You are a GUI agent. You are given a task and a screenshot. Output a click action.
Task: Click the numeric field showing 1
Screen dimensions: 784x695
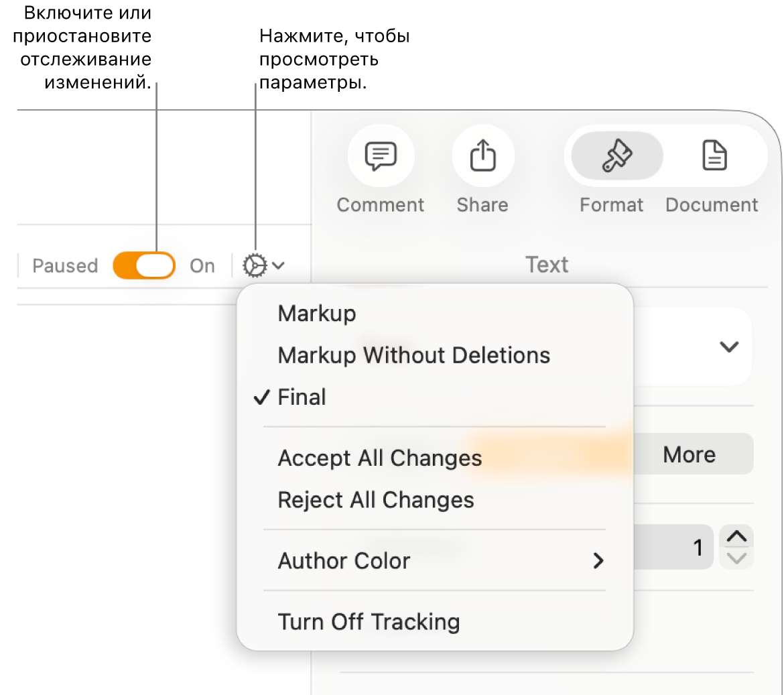(x=673, y=548)
